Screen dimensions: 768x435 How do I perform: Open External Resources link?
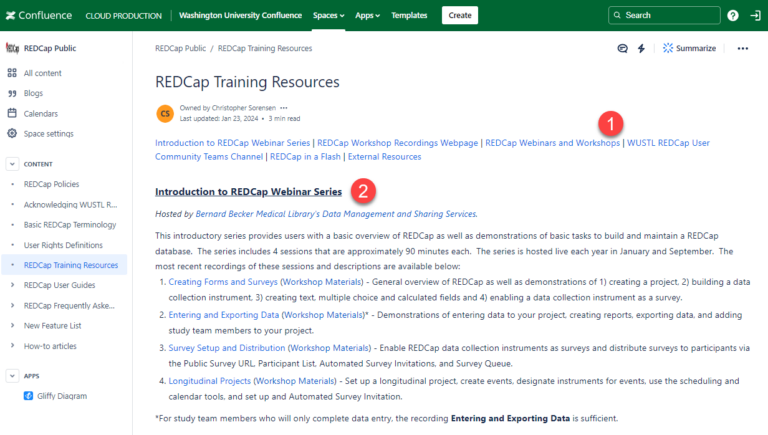384,156
